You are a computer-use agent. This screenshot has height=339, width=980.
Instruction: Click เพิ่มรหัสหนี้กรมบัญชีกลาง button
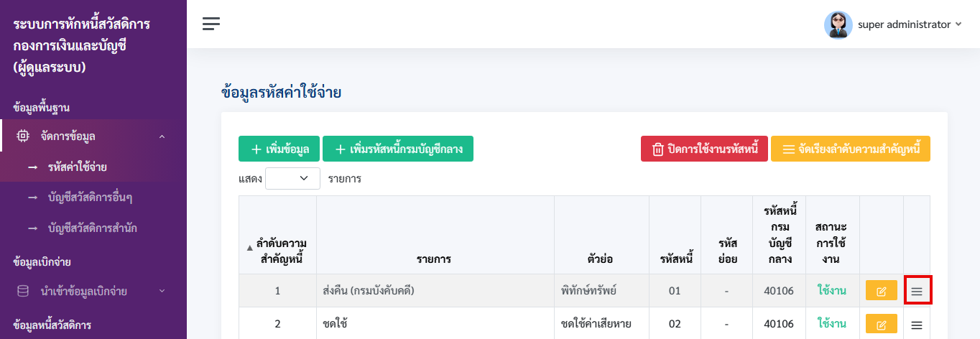click(398, 149)
